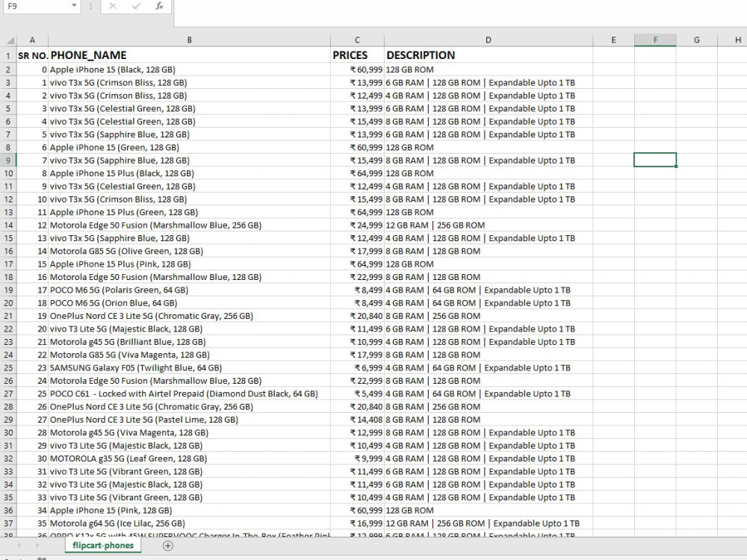Select the flipcart-phones sheet tab

click(103, 545)
